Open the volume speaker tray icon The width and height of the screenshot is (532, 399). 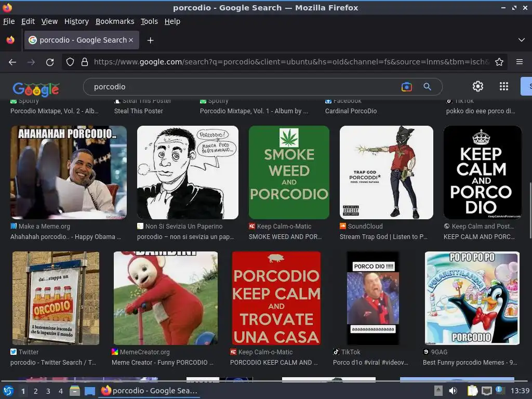tap(453, 391)
